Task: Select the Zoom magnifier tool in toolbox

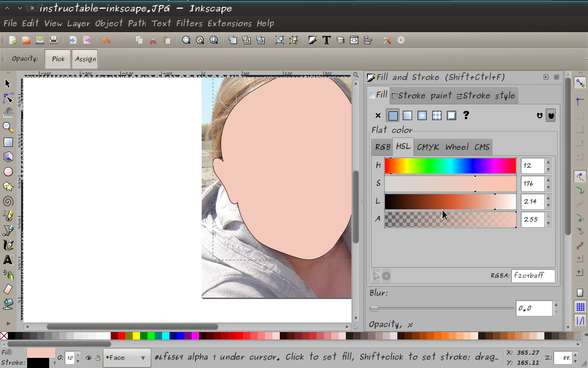Action: (8, 127)
